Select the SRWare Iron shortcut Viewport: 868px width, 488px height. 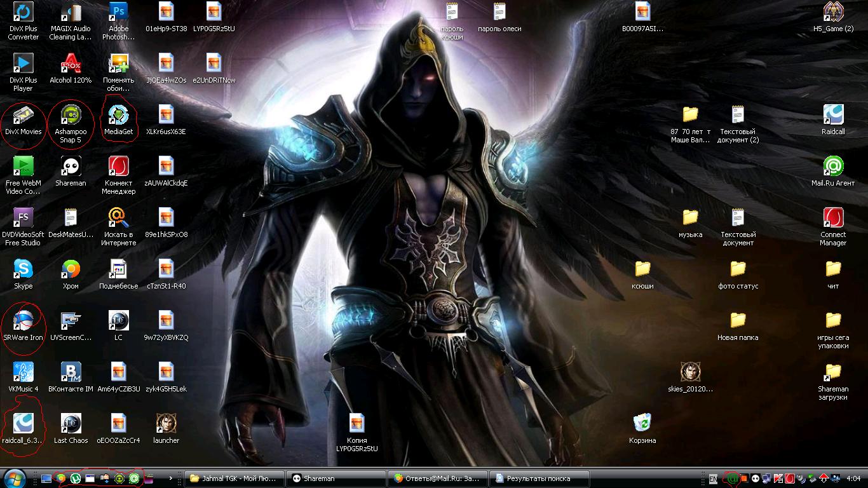coord(23,326)
